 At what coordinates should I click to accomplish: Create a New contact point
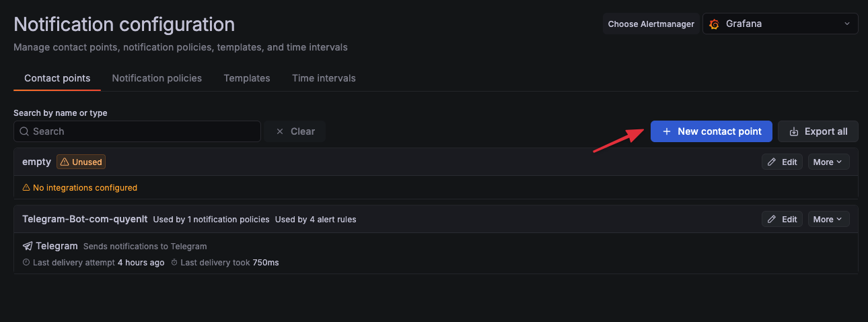click(x=711, y=131)
